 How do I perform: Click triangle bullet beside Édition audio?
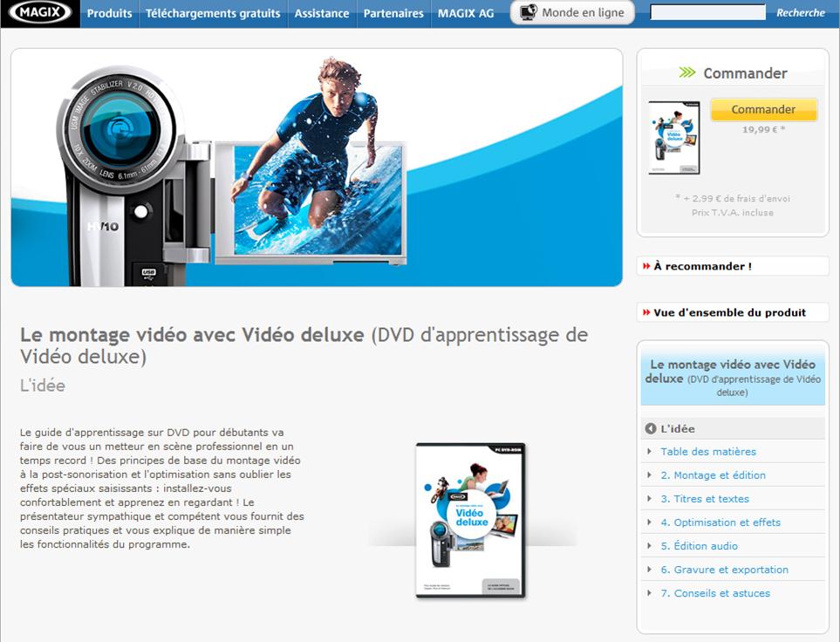coord(649,546)
